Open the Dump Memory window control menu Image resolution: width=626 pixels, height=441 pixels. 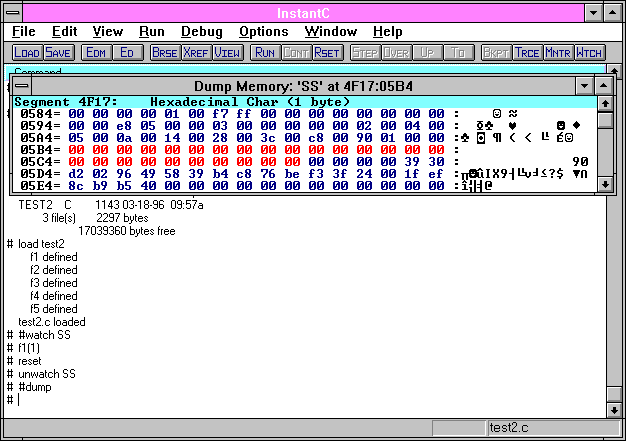coord(21,86)
